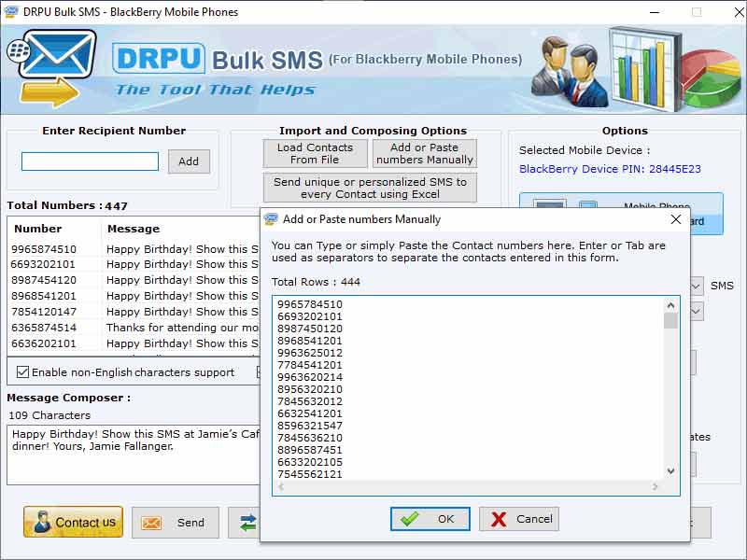This screenshot has height=560, width=747.
Task: Click the person icon on Contact us button
Action: click(41, 522)
